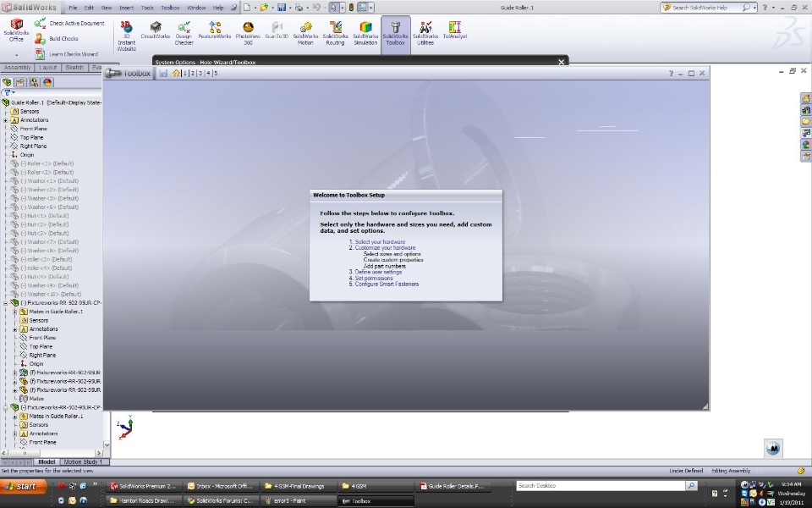Open the File menu

click(73, 8)
